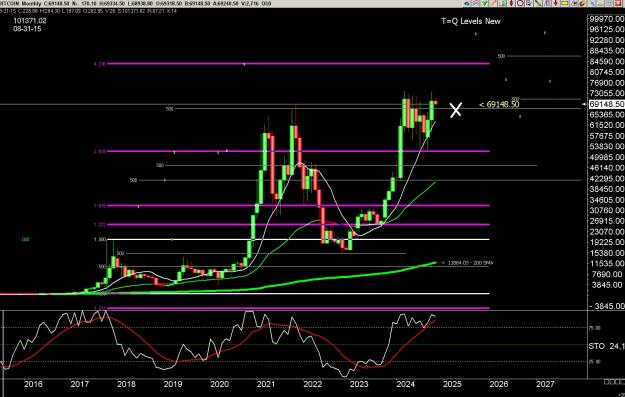
Task: Click the 11535.00 price axis label
Action: [x=607, y=263]
